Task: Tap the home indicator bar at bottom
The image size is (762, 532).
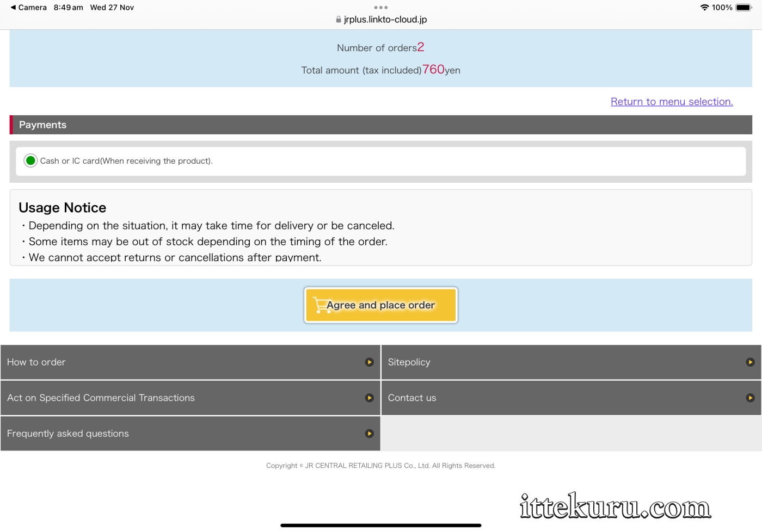Action: tap(381, 525)
